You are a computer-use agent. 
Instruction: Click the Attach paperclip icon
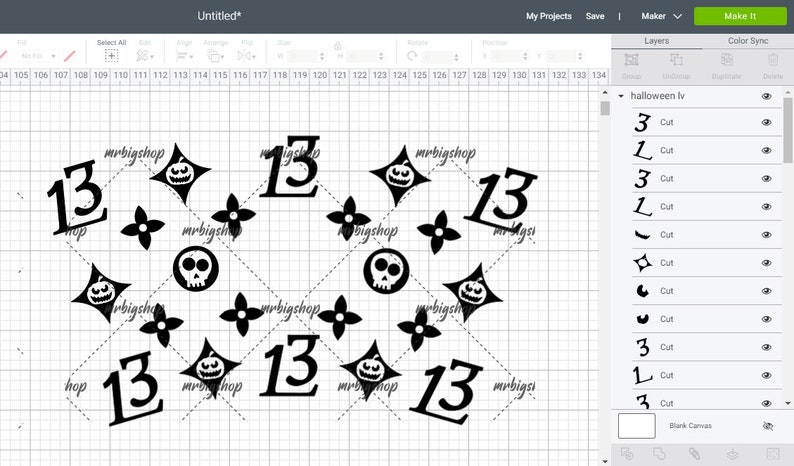(694, 453)
